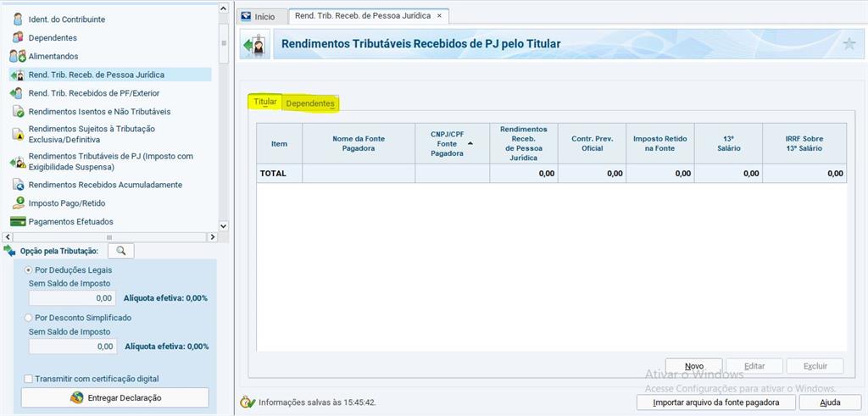Enable Transmitir com certificação digital
Screen dimensions: 868x416
pos(28,379)
